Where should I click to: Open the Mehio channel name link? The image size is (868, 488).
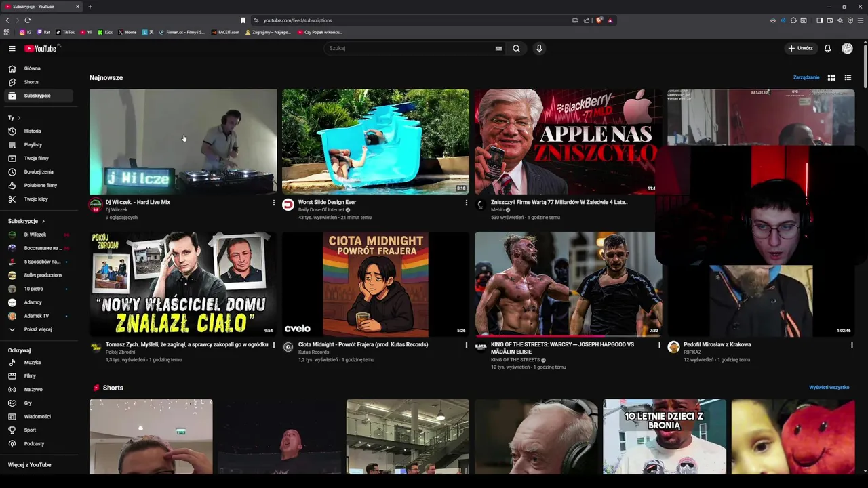(498, 210)
